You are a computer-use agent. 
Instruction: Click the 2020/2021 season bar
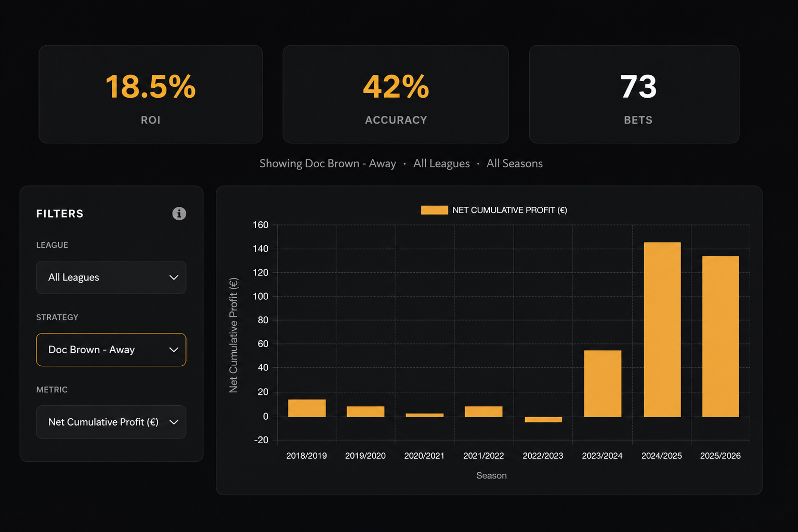pyautogui.click(x=424, y=415)
